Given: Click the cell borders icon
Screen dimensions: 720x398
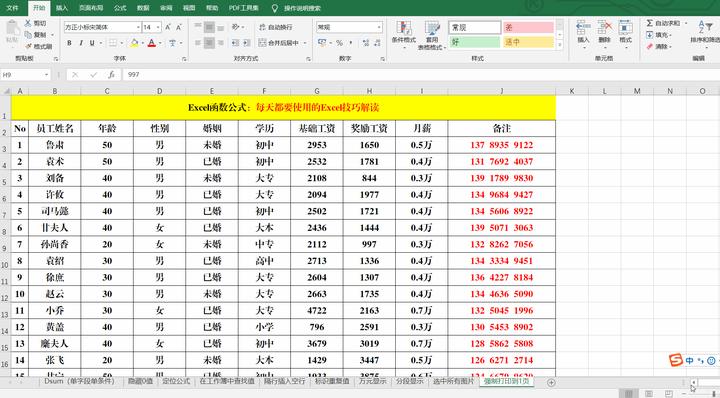Looking at the screenshot, I should click(113, 43).
